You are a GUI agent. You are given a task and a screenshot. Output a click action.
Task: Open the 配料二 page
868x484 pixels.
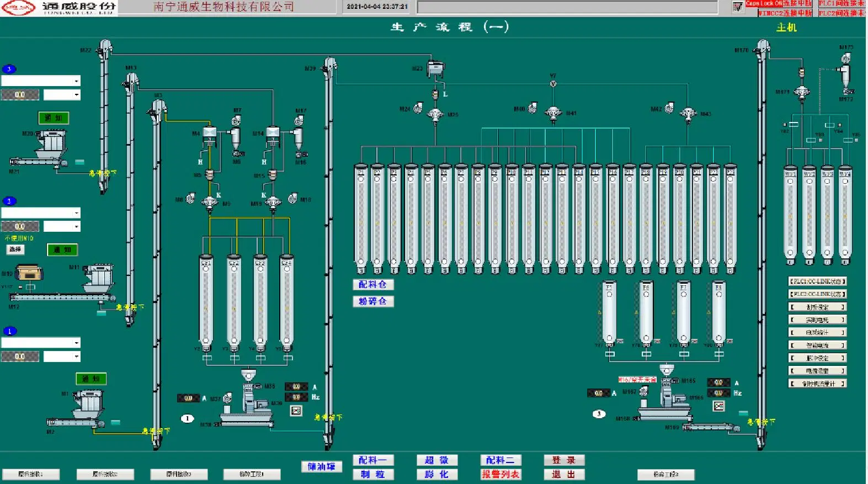(x=500, y=460)
